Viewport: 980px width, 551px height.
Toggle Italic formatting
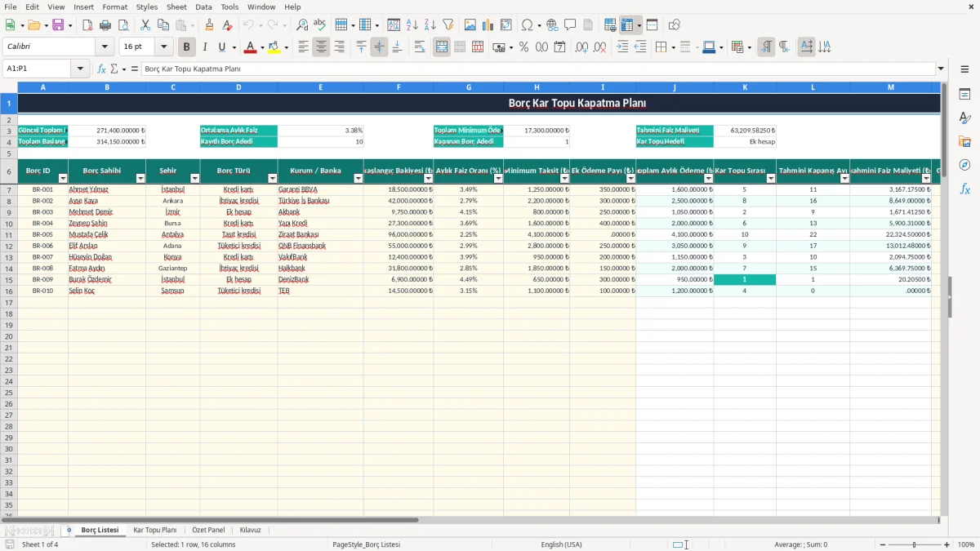205,47
